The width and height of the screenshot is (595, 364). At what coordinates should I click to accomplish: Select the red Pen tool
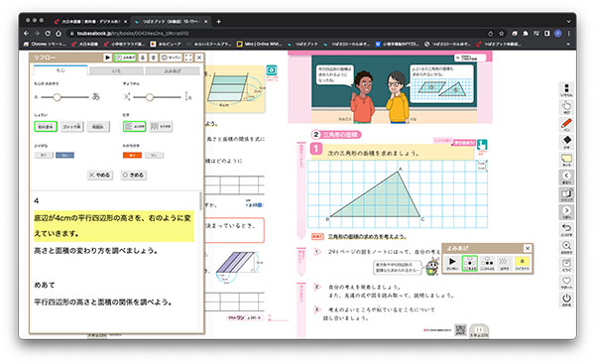point(566,125)
